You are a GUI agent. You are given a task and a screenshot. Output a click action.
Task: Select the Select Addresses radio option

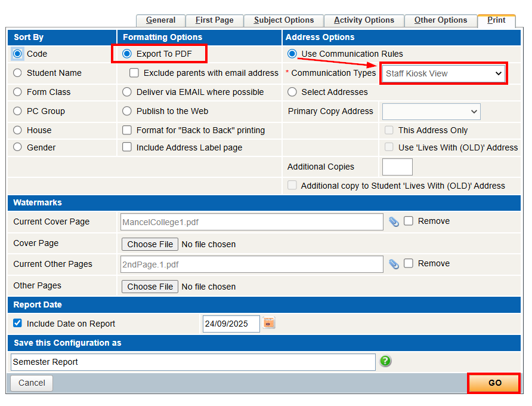click(292, 92)
